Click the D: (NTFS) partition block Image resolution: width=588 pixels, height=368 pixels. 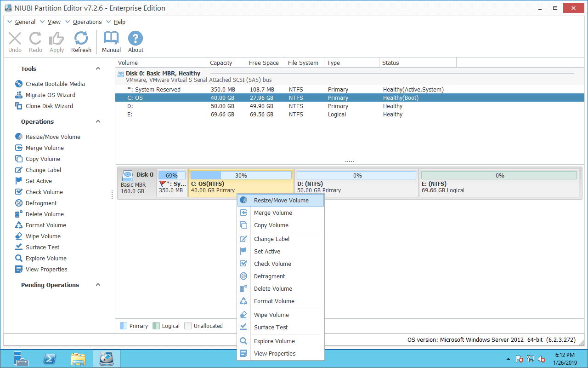click(x=356, y=183)
